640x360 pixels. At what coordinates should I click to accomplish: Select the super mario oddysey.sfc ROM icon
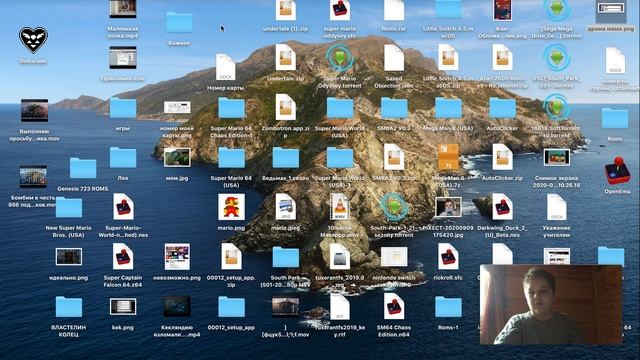tap(340, 10)
